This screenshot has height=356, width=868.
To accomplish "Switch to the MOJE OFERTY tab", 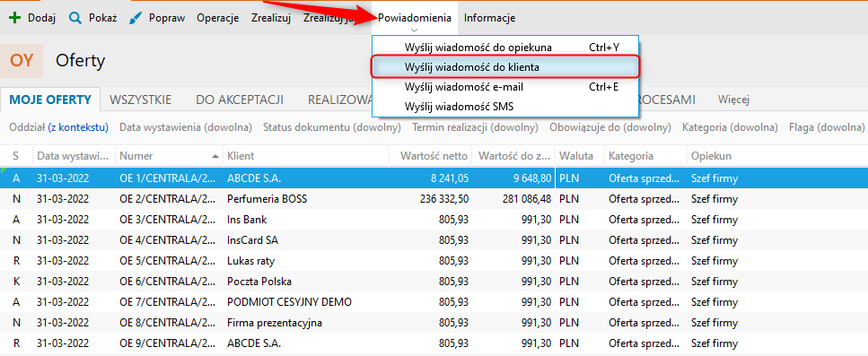I will coord(50,100).
